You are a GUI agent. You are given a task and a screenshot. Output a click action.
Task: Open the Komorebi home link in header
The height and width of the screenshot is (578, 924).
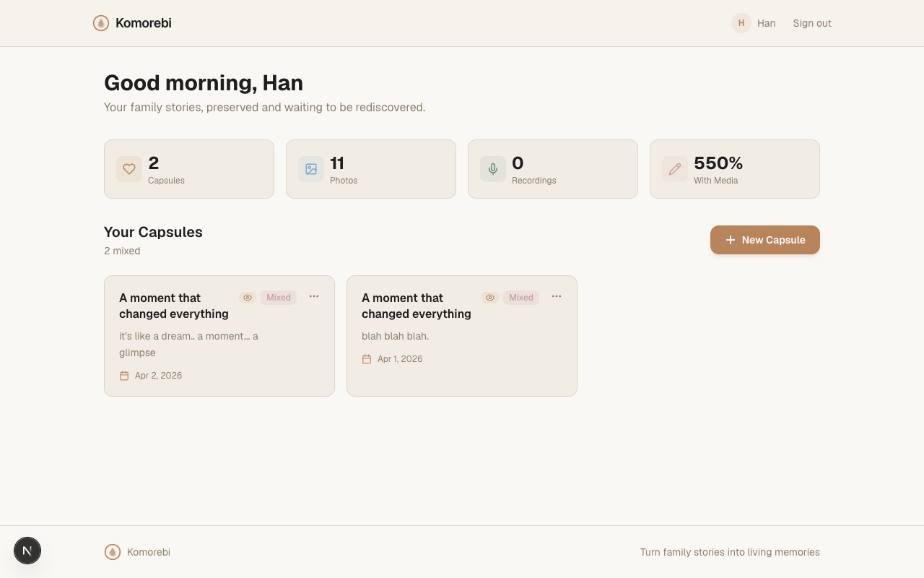(x=132, y=23)
